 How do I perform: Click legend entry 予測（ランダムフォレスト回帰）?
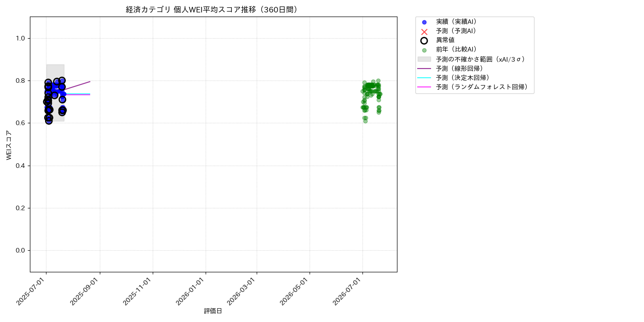click(x=482, y=86)
